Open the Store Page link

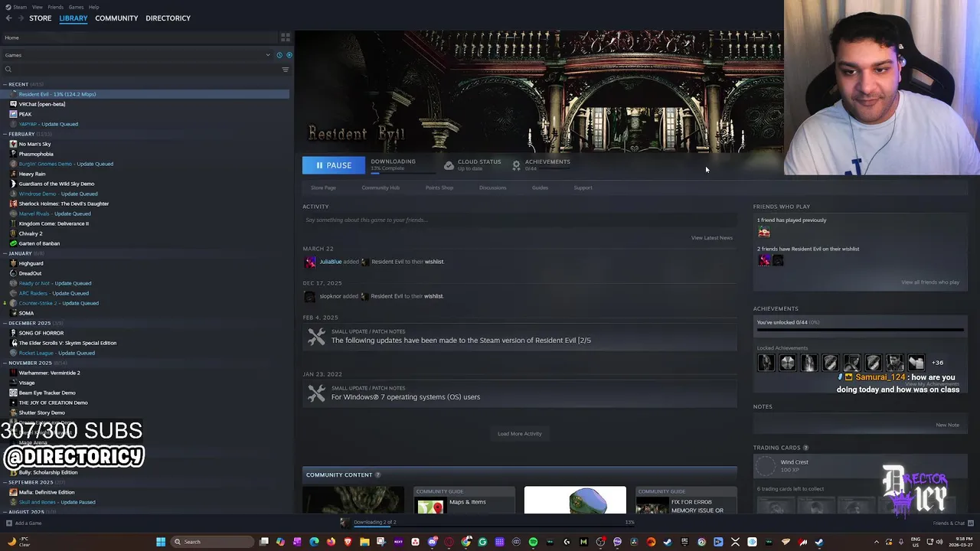coord(323,187)
